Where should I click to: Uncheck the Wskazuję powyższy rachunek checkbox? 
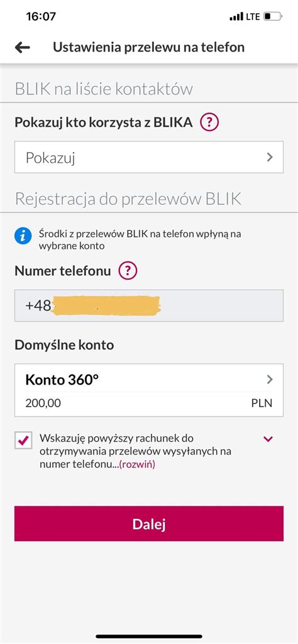[x=23, y=440]
